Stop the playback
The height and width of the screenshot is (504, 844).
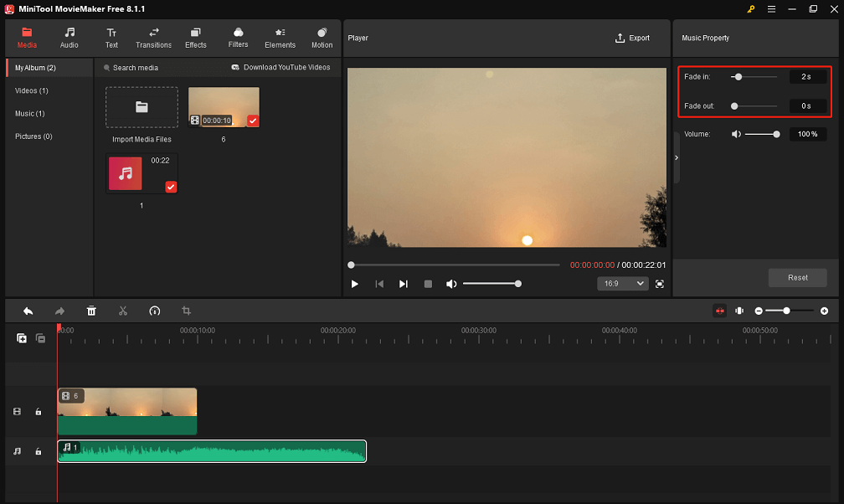click(428, 284)
